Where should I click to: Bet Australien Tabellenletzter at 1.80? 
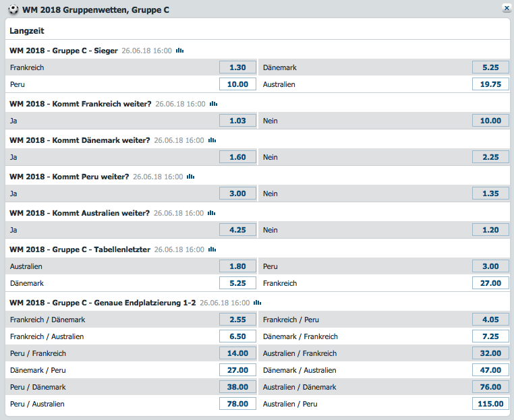coord(237,266)
